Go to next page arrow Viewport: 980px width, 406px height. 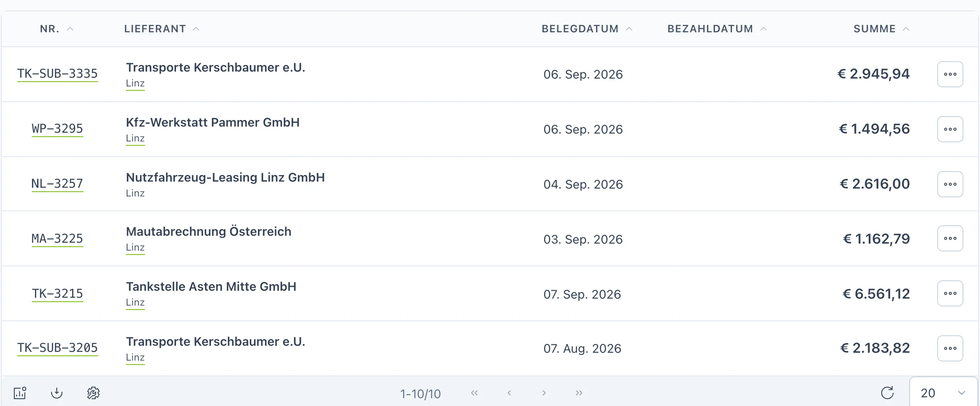pos(544,393)
